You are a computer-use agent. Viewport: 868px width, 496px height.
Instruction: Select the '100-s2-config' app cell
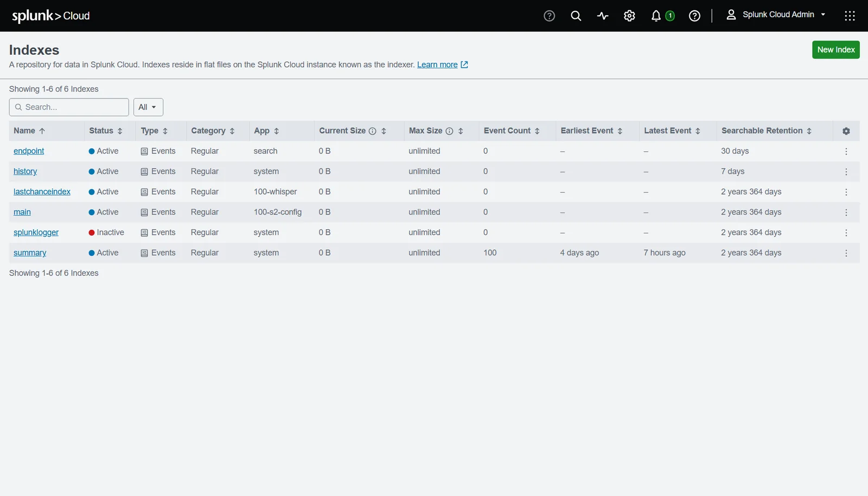pyautogui.click(x=277, y=212)
